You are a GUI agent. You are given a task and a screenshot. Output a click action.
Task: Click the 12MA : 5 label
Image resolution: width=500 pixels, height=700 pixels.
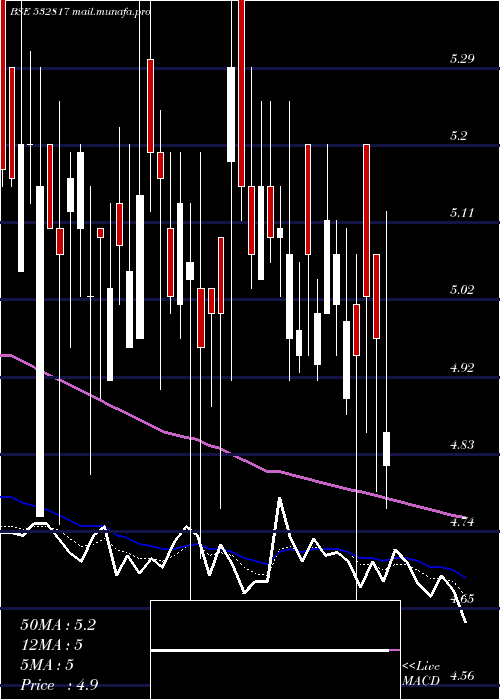pyautogui.click(x=51, y=645)
